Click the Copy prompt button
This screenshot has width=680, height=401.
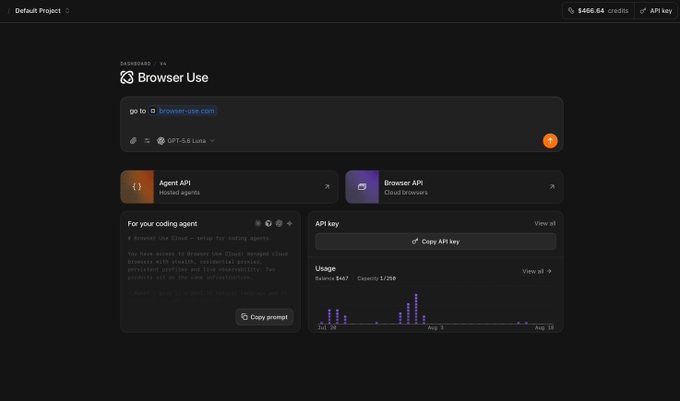264,317
